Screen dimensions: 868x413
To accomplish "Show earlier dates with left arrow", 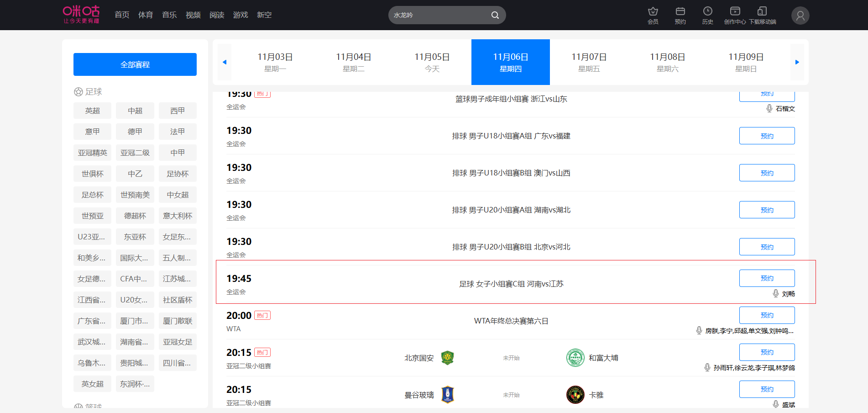I will coord(225,62).
